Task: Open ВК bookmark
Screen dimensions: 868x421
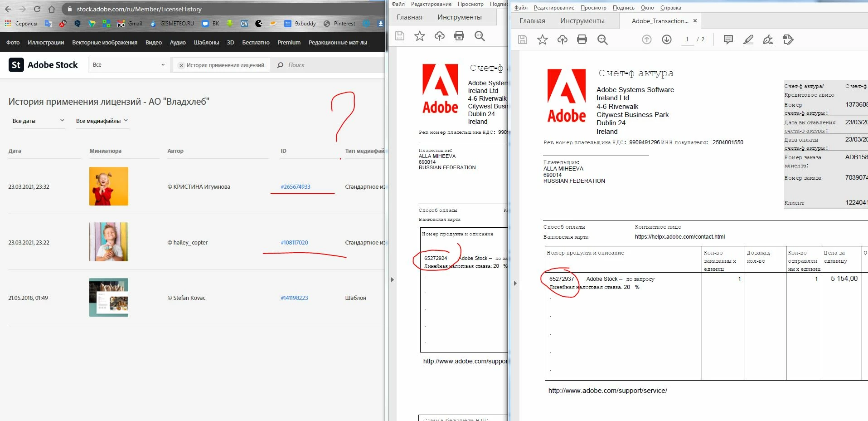Action: 211,24
